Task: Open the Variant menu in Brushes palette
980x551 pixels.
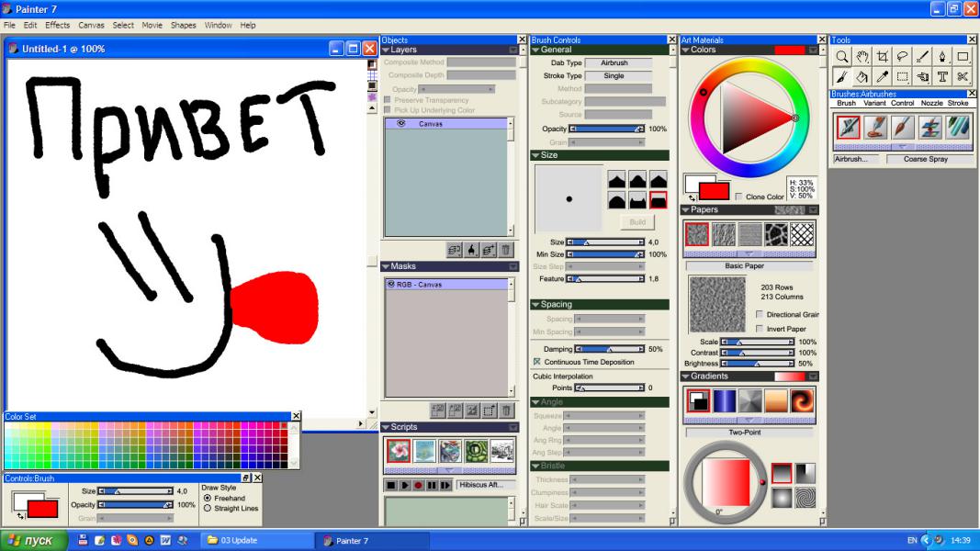Action: [874, 103]
